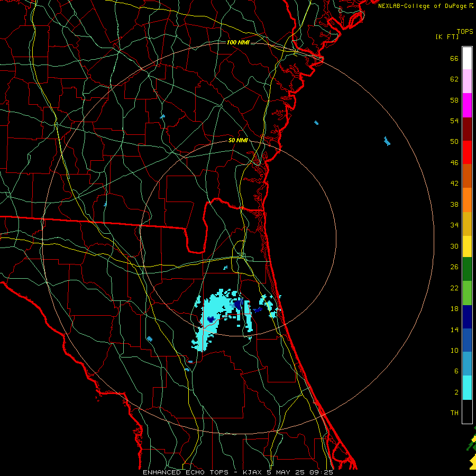Click the 'TH' threshold label
The image size is (476, 476).
click(454, 413)
